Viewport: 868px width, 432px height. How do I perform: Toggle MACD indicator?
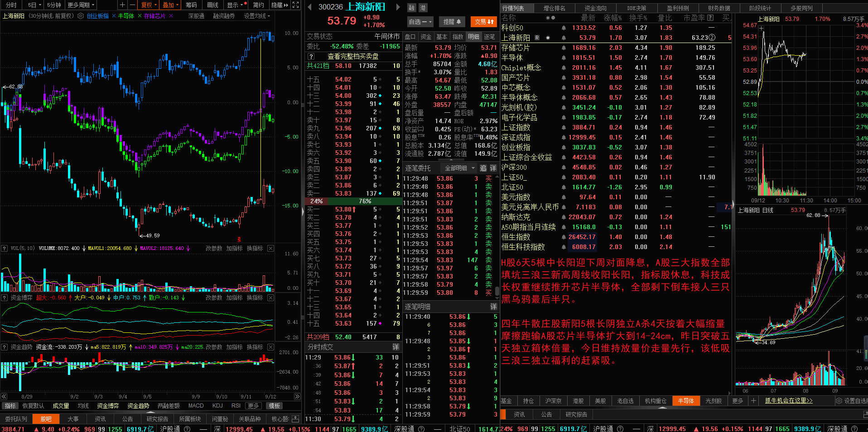click(x=196, y=406)
